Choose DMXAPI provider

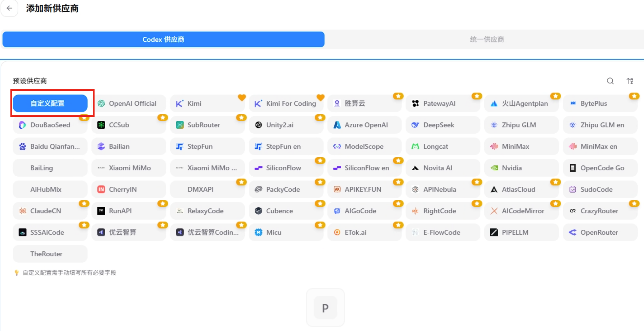[207, 189]
